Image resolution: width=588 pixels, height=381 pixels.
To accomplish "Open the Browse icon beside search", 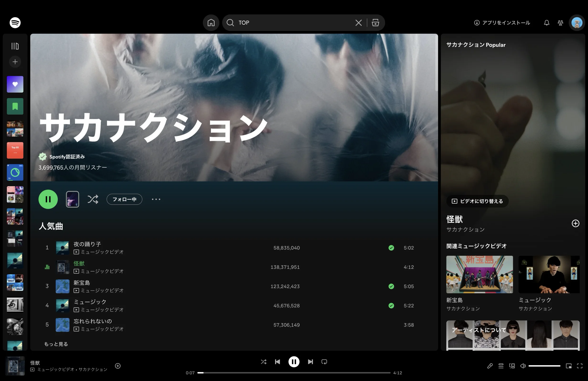I will 375,23.
